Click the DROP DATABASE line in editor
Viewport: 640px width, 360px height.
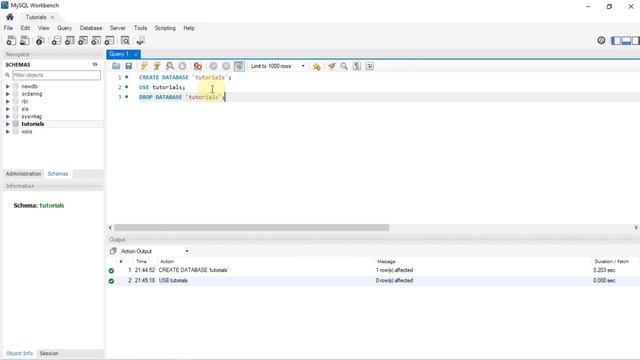[182, 97]
